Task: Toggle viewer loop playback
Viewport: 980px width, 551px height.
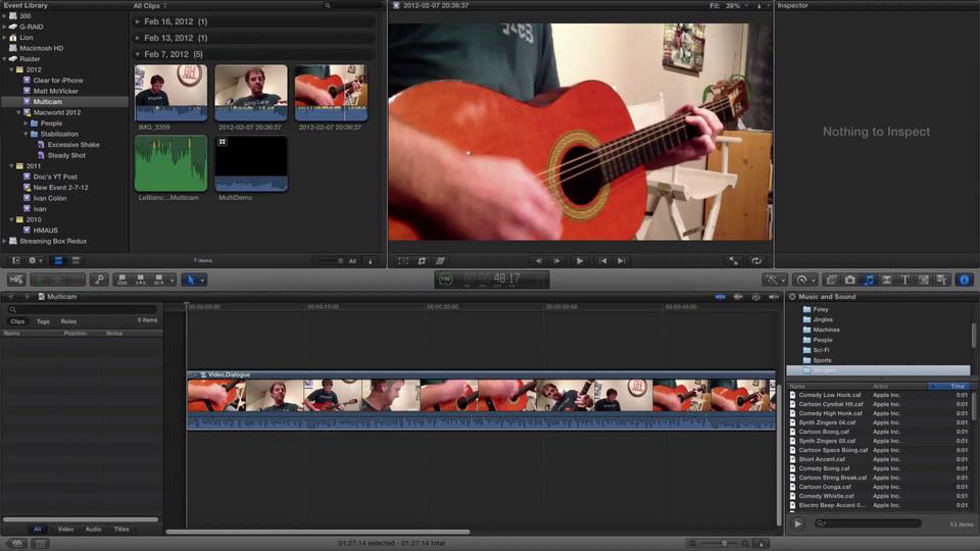Action: (756, 261)
